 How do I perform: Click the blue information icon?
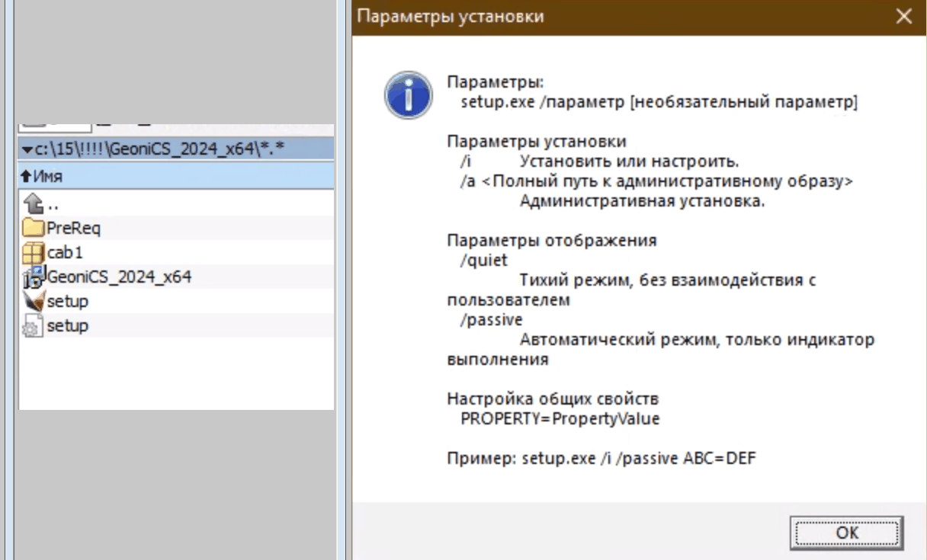[x=408, y=95]
